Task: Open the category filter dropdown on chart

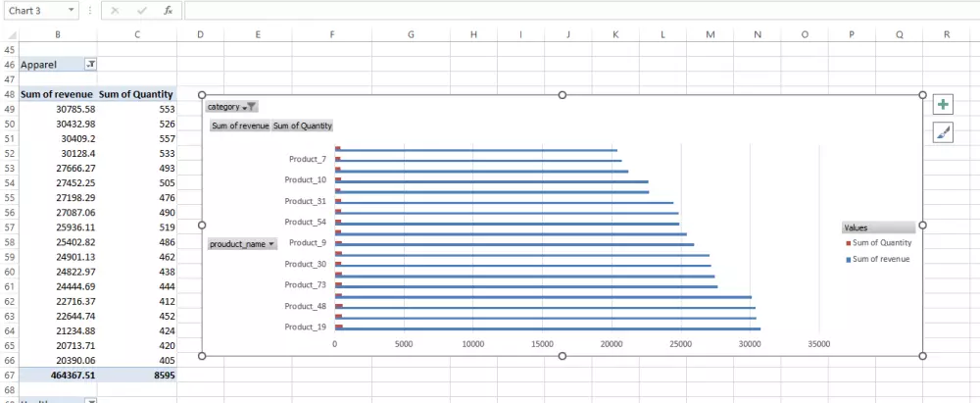Action: point(248,107)
